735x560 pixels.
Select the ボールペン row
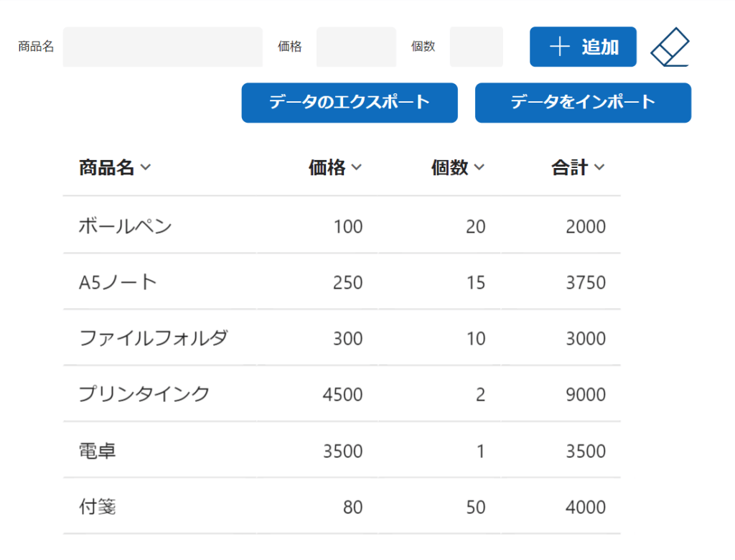coord(126,226)
